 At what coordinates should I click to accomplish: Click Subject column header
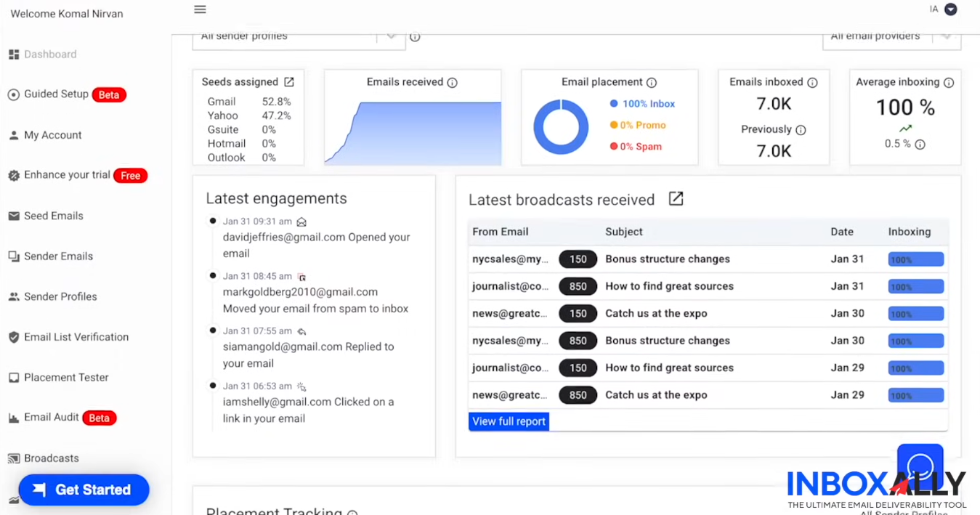pos(624,232)
